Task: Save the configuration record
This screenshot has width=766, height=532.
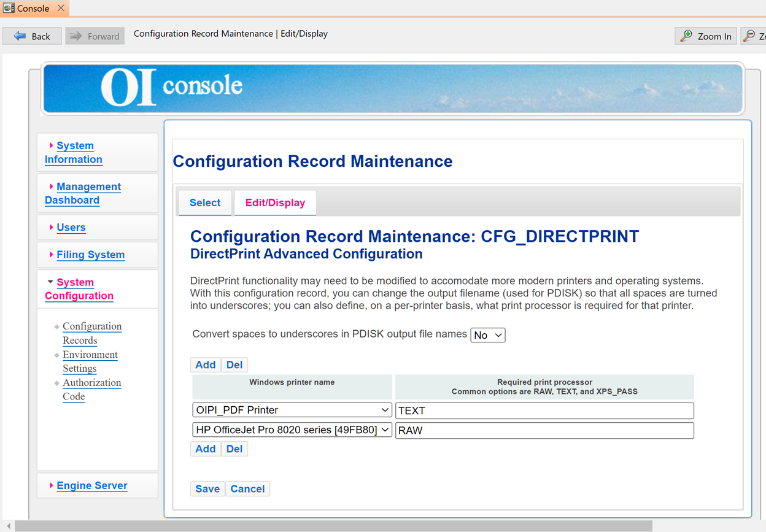Action: point(207,488)
